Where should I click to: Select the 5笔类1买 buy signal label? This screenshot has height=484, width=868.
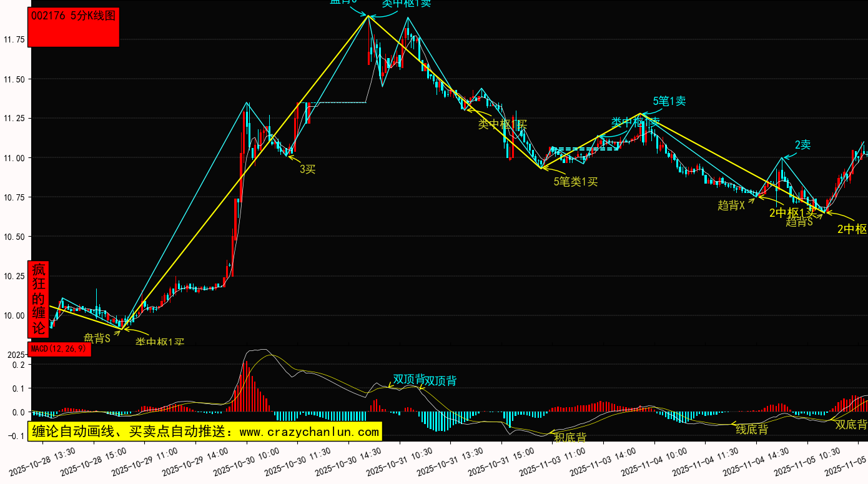pos(575,182)
